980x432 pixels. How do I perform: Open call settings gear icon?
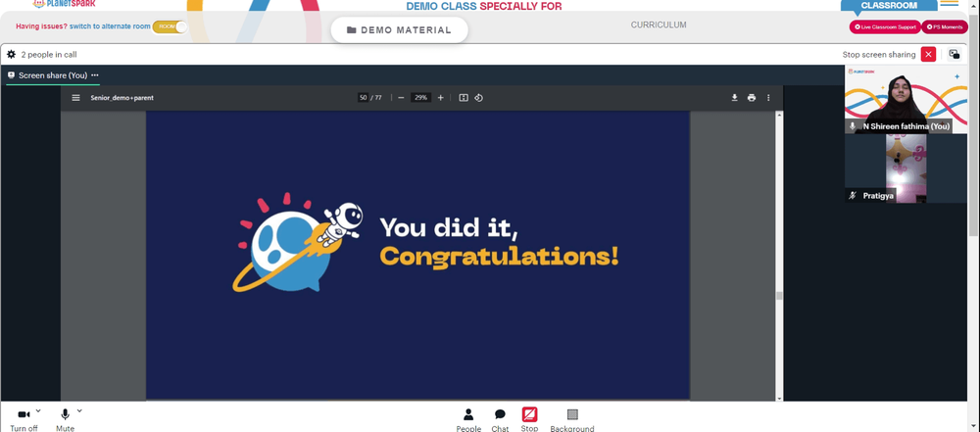11,55
